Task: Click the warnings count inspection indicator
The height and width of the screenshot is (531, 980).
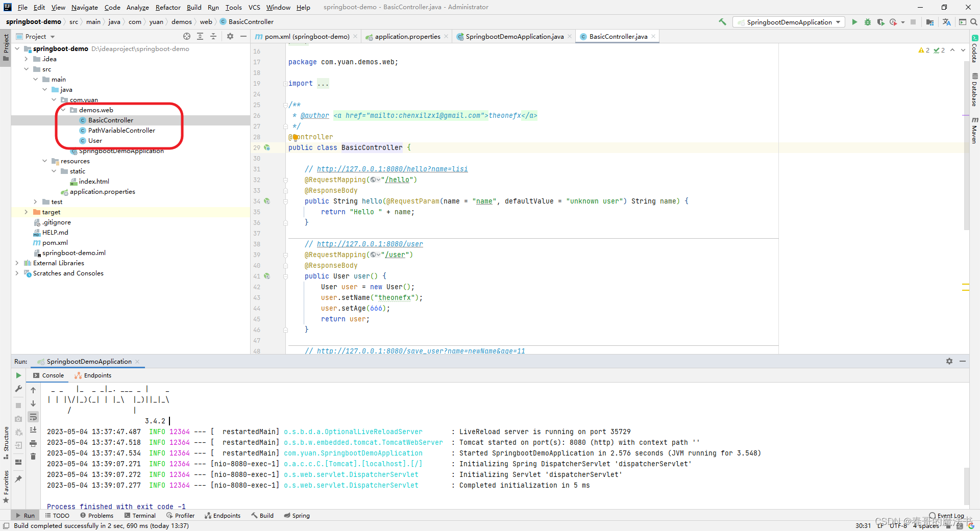Action: coord(924,50)
